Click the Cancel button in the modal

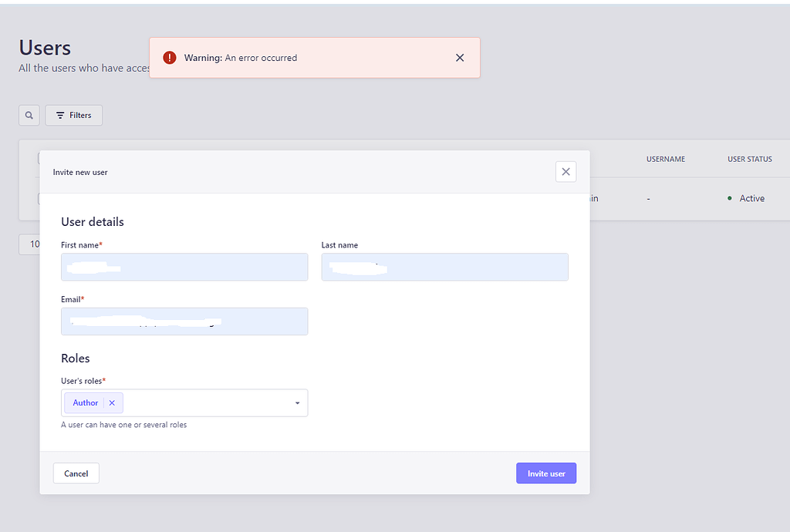[x=76, y=473]
